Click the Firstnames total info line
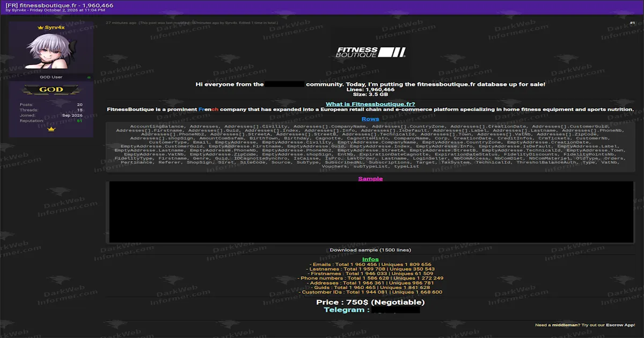This screenshot has height=338, width=644. 370,274
